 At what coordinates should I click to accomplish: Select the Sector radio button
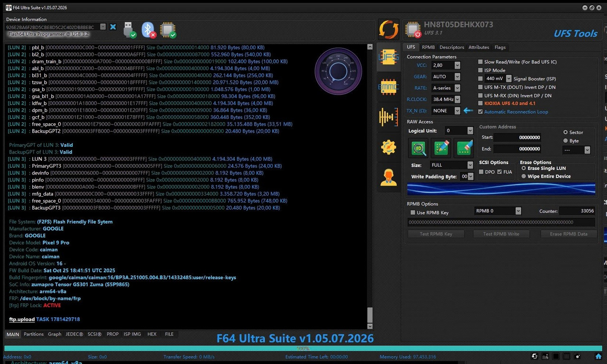(x=565, y=132)
